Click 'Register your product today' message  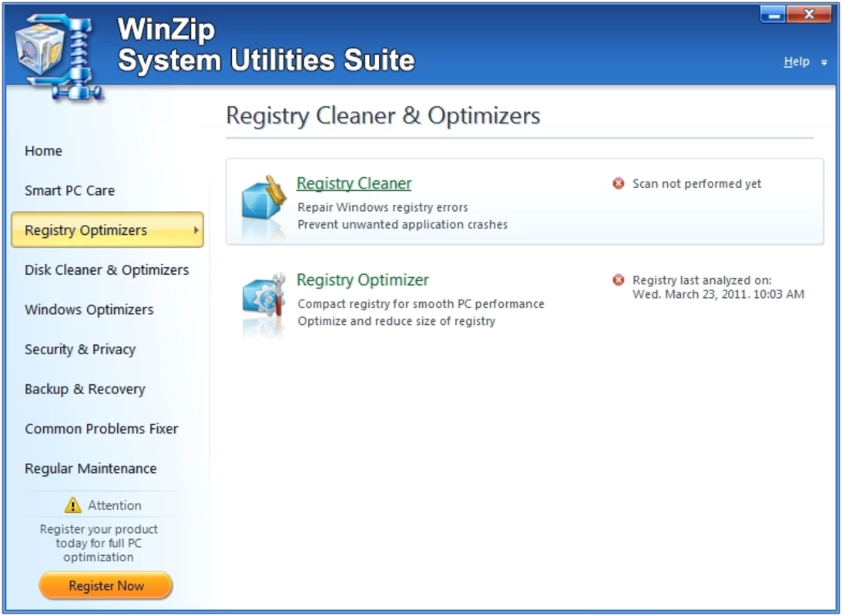pos(99,543)
